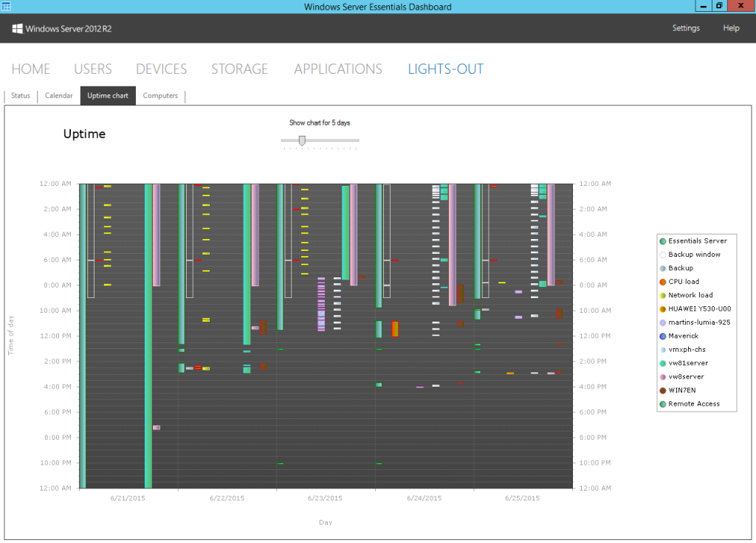
Task: Click the HUAWEI Y530-U00 legend icon
Action: [663, 309]
